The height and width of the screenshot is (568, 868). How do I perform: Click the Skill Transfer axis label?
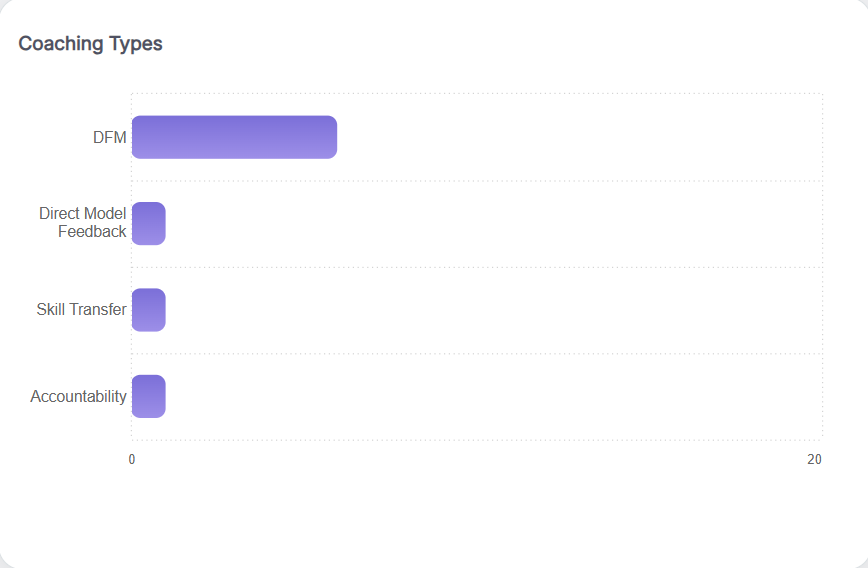pyautogui.click(x=81, y=310)
